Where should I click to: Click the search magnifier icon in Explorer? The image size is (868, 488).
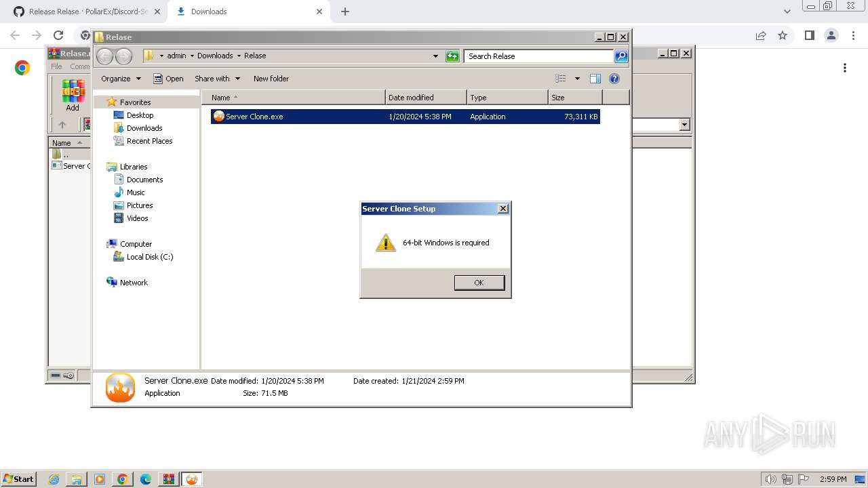pyautogui.click(x=621, y=56)
